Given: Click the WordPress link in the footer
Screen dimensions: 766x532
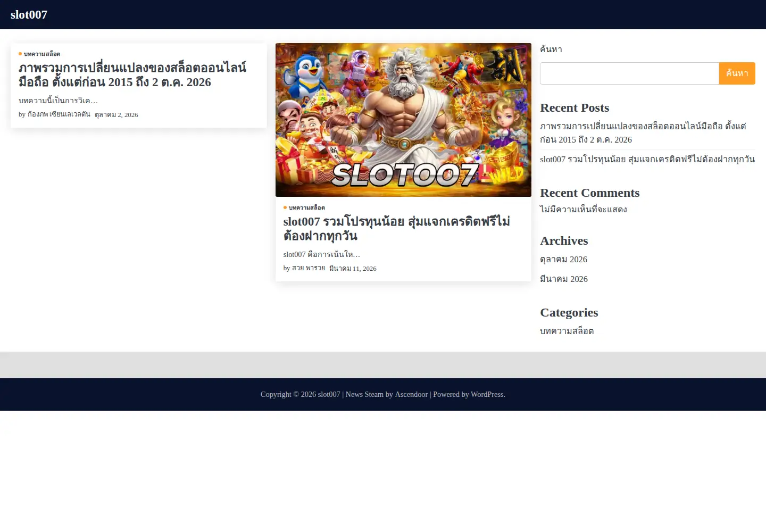Looking at the screenshot, I should click(x=487, y=394).
